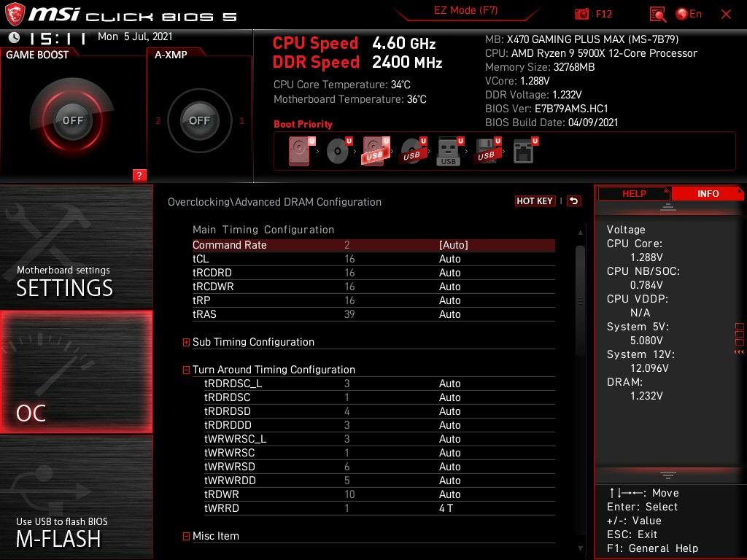
Task: Select the tWRWRSC_L timing row
Action: pyautogui.click(x=379, y=438)
